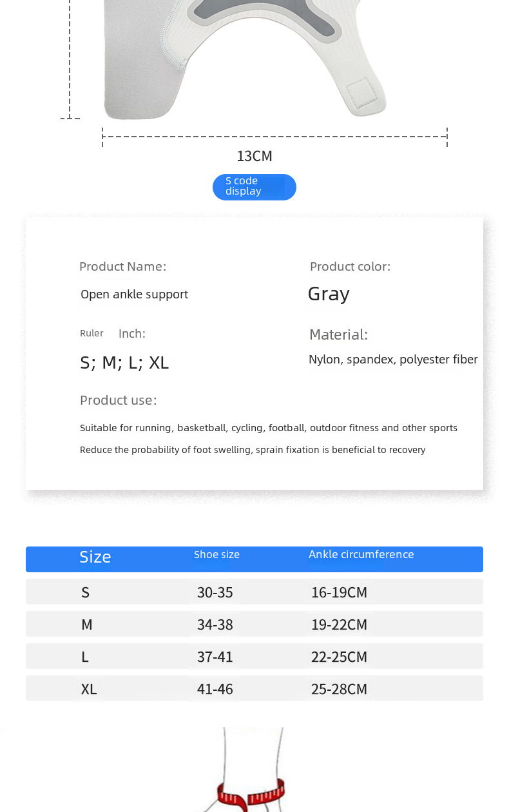Image resolution: width=509 pixels, height=812 pixels.
Task: Click the Nylon, spandex, polyester fiber text
Action: (393, 360)
